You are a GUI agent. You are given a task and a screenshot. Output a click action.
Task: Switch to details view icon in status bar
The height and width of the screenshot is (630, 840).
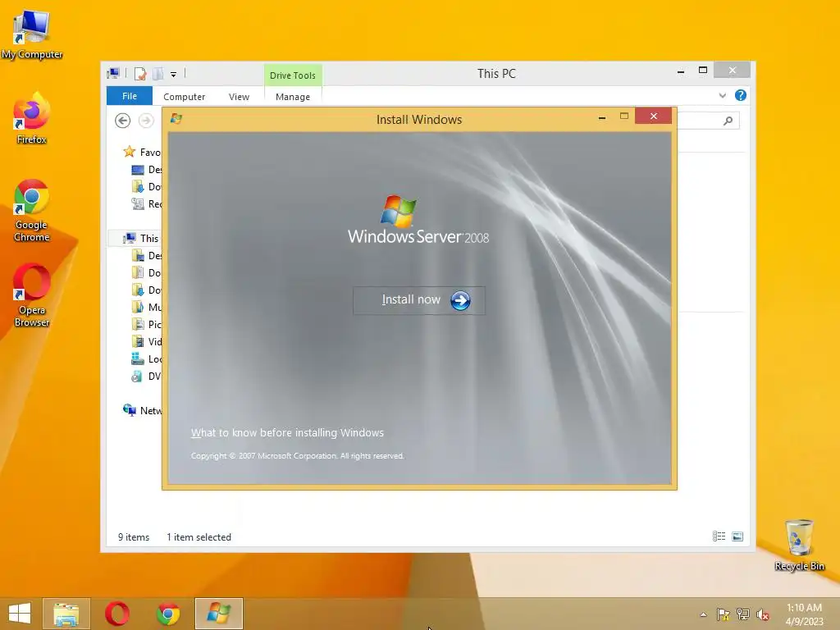[719, 536]
